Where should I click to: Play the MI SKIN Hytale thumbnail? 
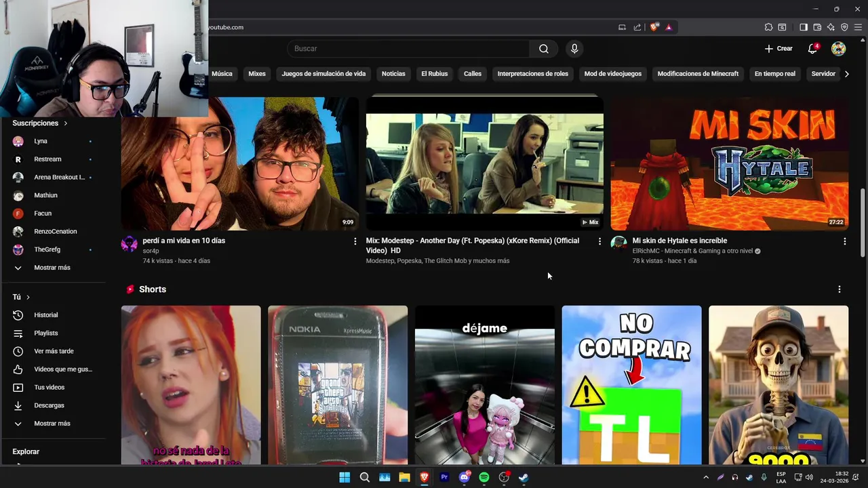[730, 164]
